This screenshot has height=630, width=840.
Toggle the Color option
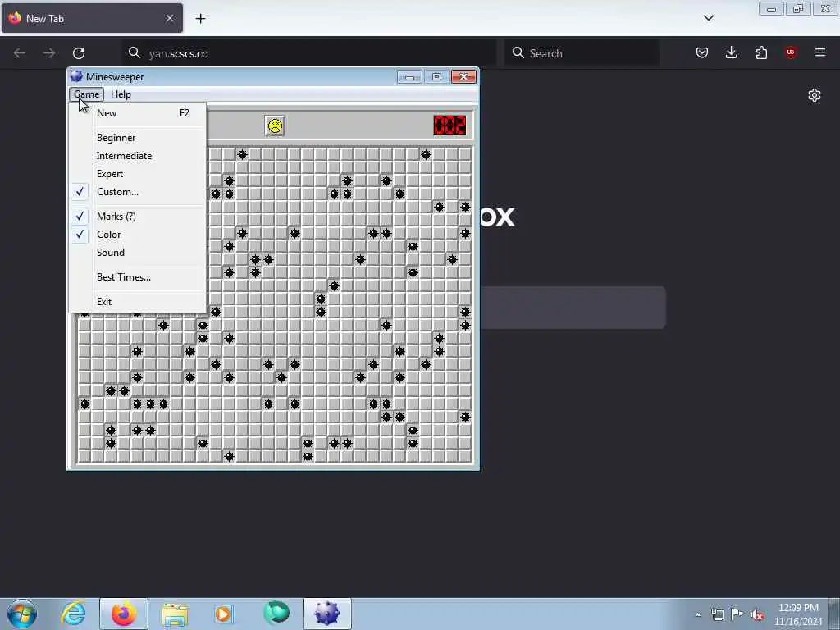pos(137,235)
